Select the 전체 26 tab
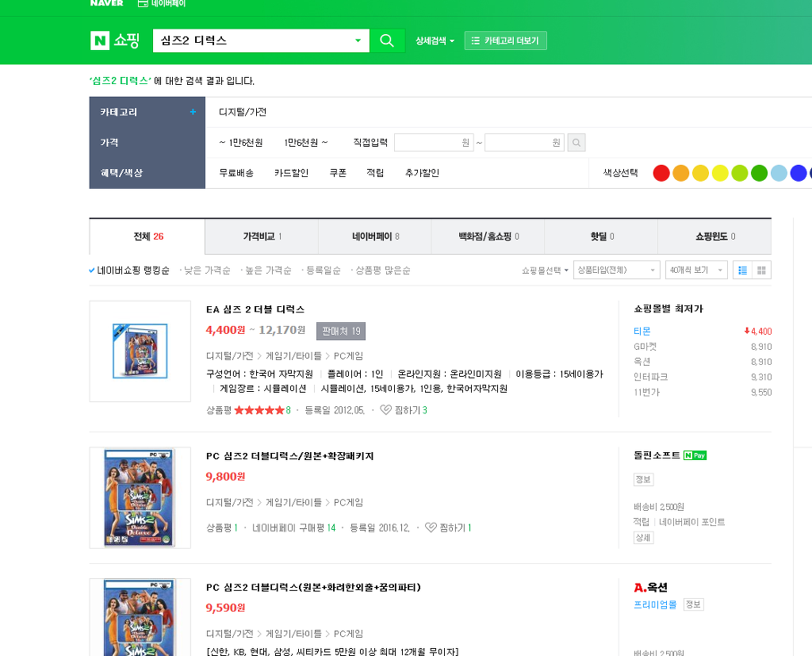812x656 pixels. click(x=147, y=236)
